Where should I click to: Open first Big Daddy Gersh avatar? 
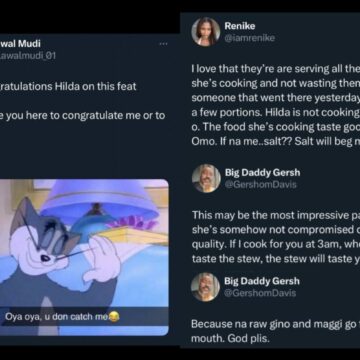206,178
